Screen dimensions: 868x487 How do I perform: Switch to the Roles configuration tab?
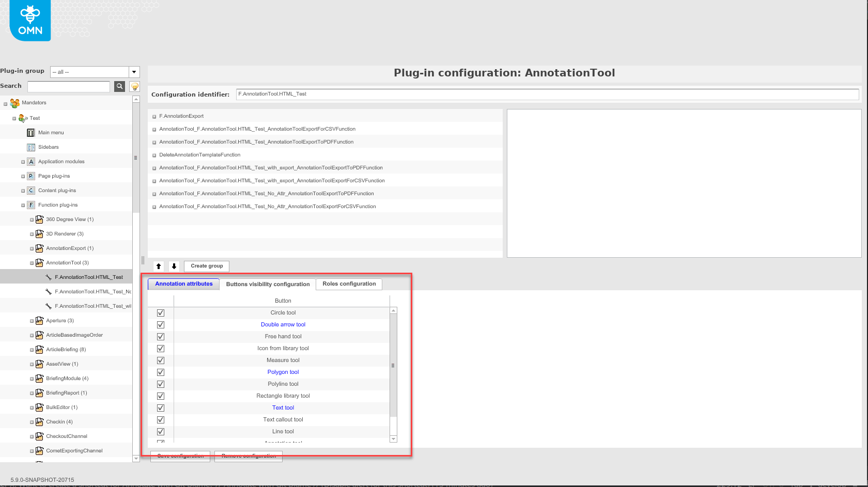point(349,284)
